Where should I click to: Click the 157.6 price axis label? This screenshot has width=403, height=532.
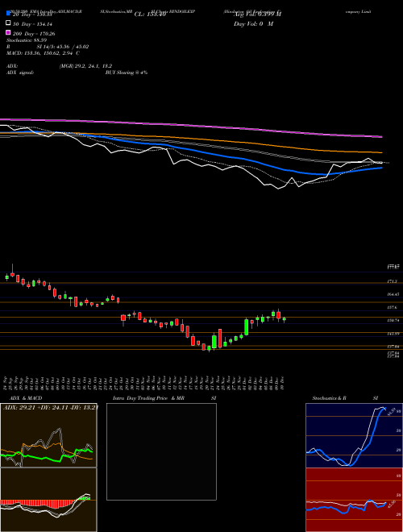click(393, 307)
